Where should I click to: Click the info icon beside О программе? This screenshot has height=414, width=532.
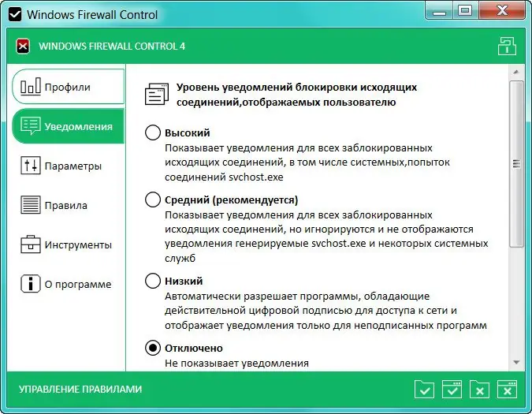(31, 283)
